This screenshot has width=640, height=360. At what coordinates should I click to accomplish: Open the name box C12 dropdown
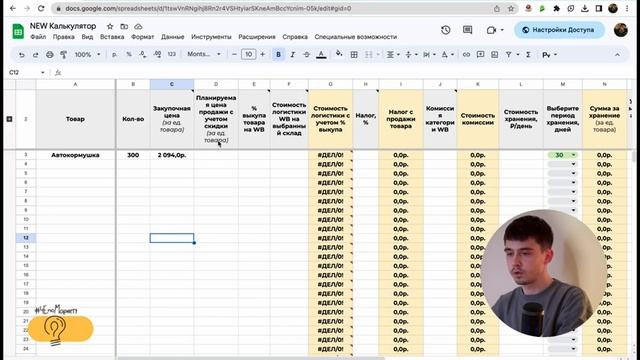(x=42, y=73)
